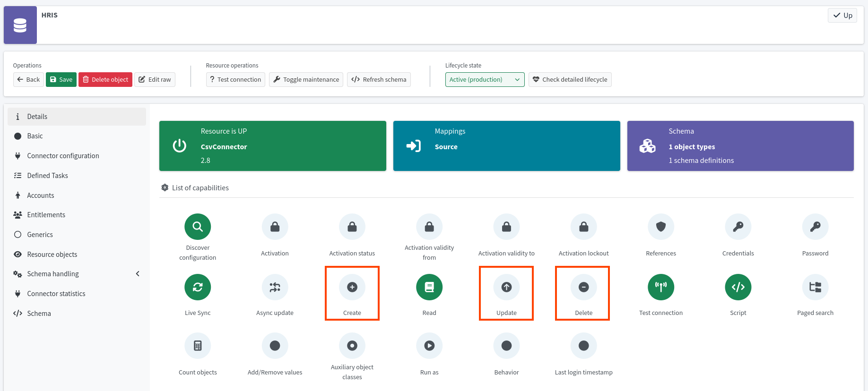
Task: Select Accounts in the sidebar
Action: [77, 195]
